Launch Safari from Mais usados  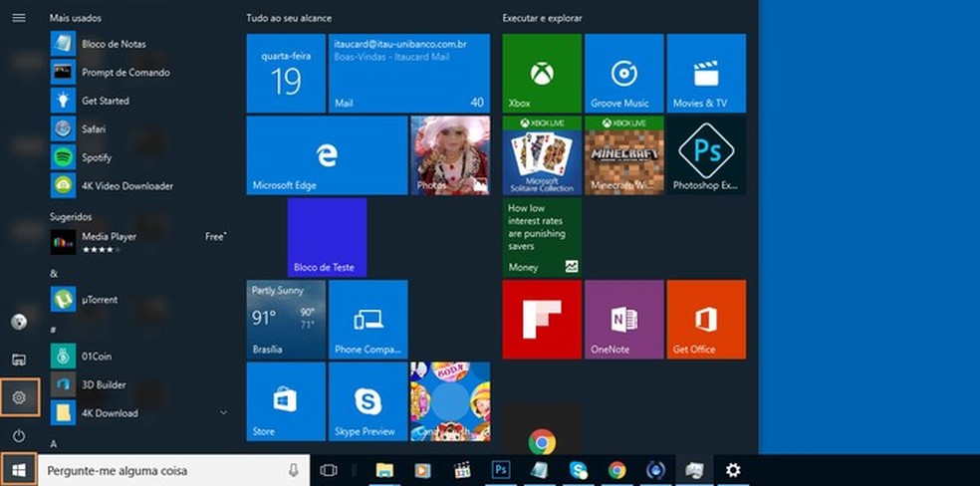tap(138, 128)
